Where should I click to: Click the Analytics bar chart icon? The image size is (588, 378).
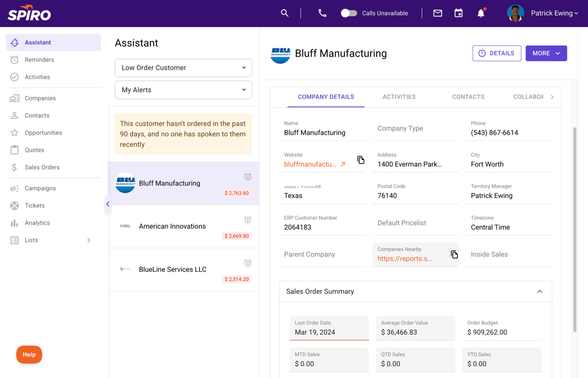tap(15, 223)
